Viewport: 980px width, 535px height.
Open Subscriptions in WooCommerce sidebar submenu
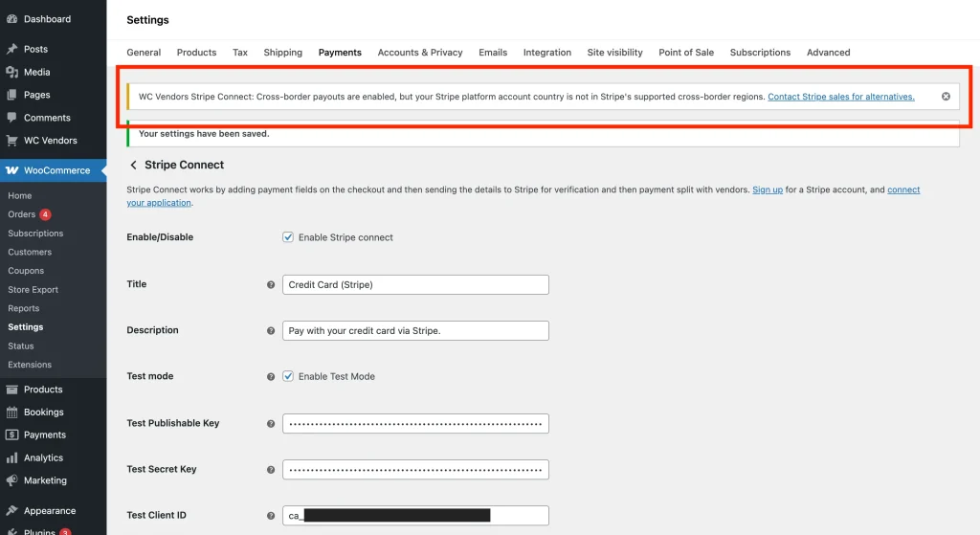coord(35,234)
